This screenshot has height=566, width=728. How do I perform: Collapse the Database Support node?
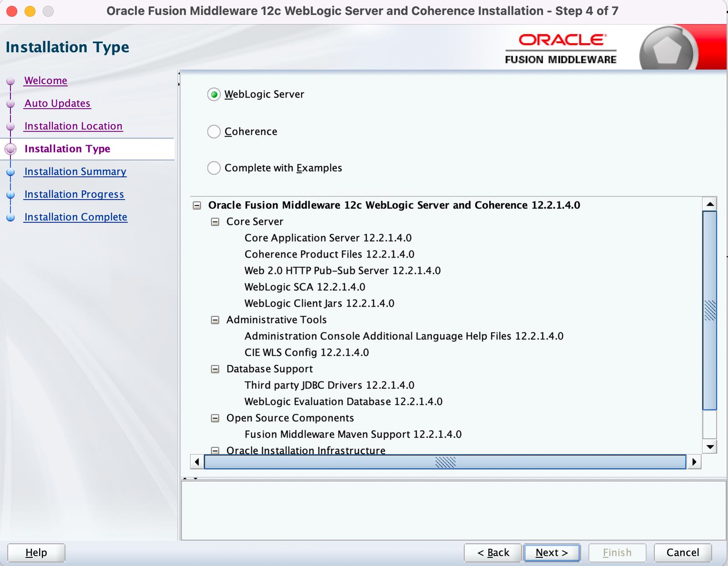(x=214, y=369)
